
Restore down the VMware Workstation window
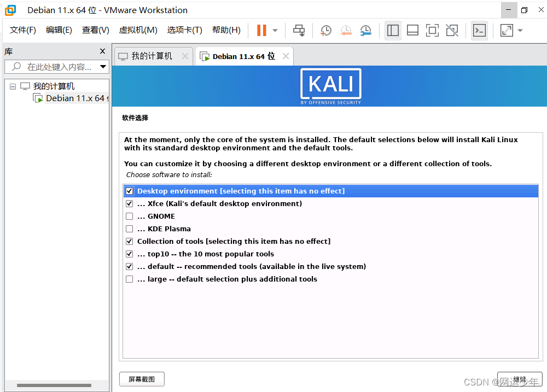click(525, 10)
